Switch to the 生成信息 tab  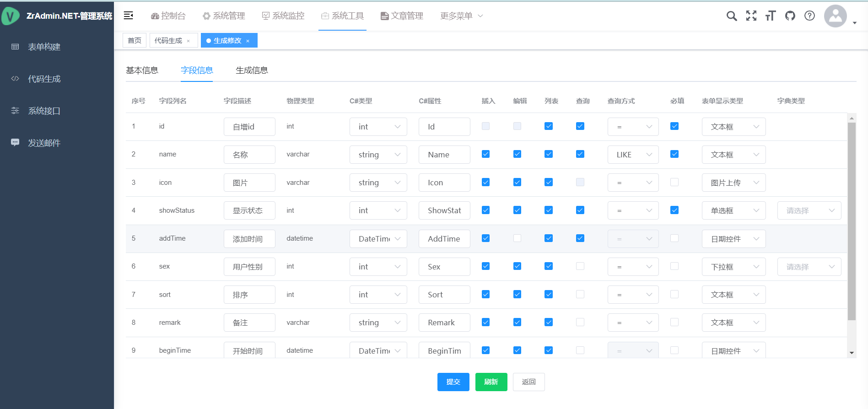(252, 70)
